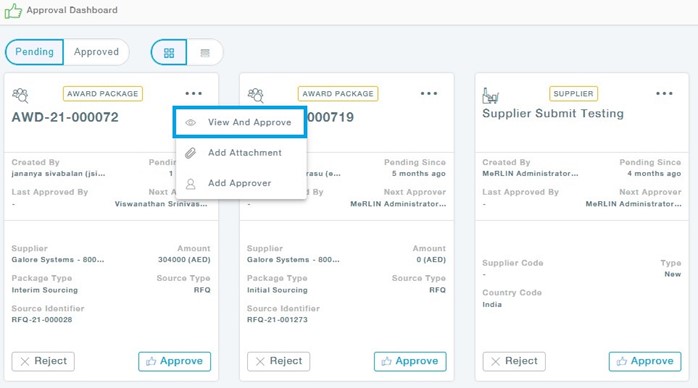Click Initial Sourcing package type value
This screenshot has width=698, height=388.
point(277,290)
